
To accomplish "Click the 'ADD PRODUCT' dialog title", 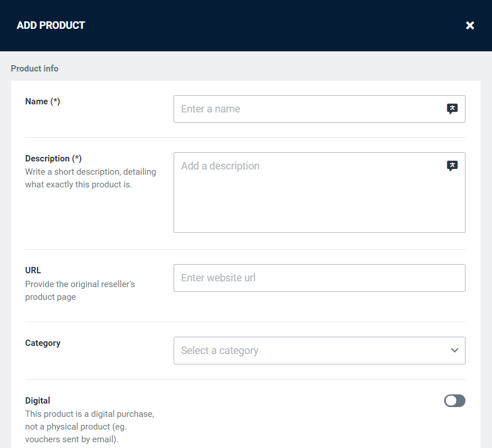I will coord(51,25).
